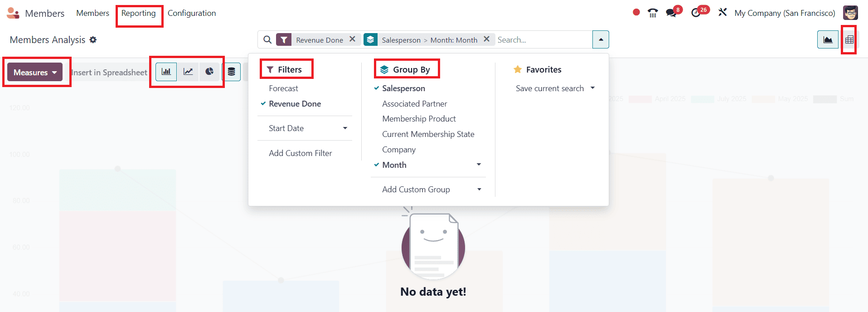This screenshot has width=868, height=312.
Task: Open the My Company (San Francisco) switcher
Action: click(785, 13)
